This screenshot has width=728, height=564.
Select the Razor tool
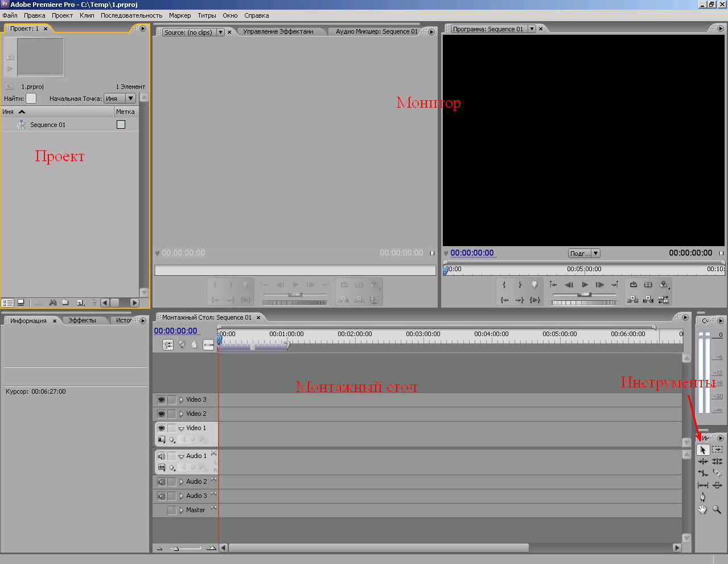pos(717,473)
